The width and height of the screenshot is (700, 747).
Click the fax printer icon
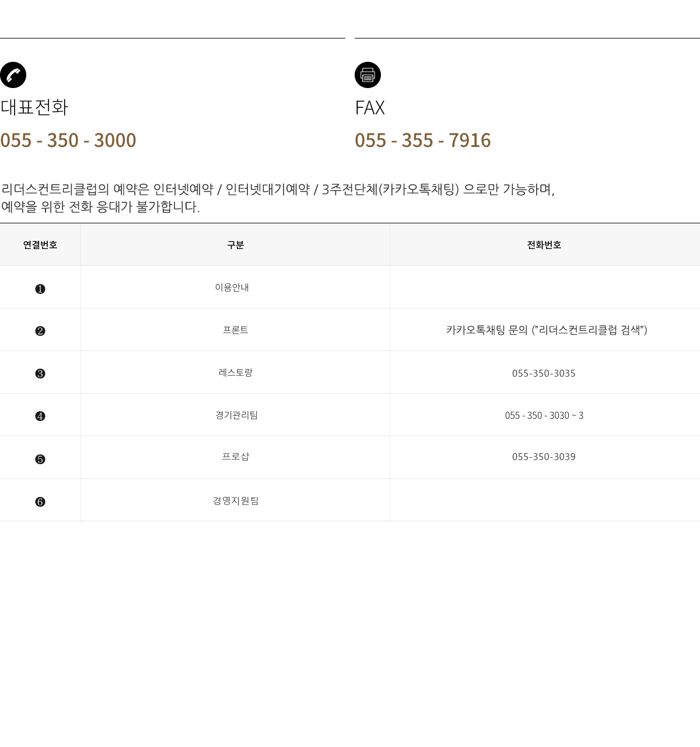367,75
